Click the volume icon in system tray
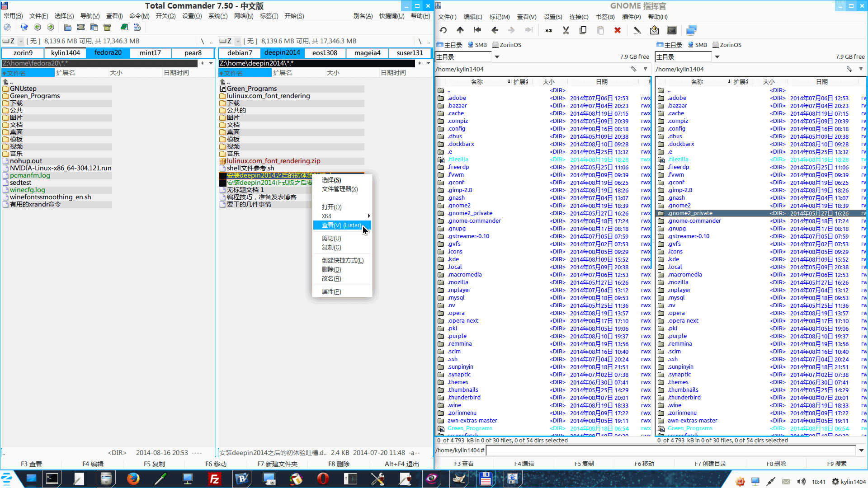Viewport: 868px width, 488px height. (801, 482)
